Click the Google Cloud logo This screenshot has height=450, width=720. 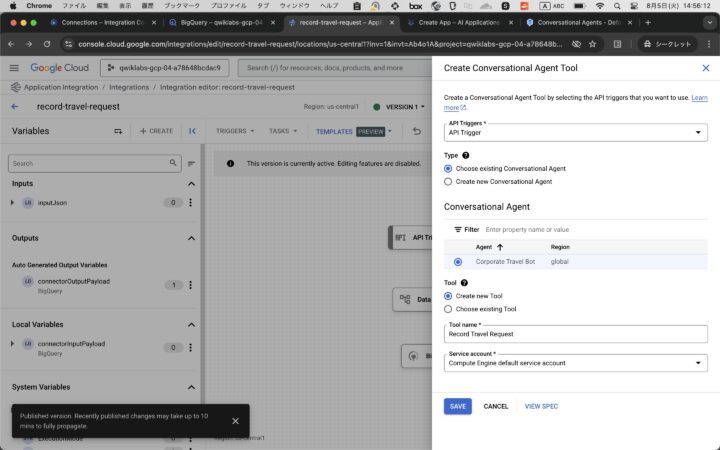coord(59,68)
